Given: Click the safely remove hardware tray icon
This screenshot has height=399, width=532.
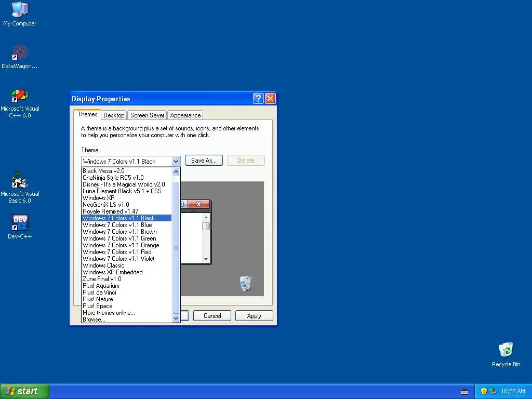Looking at the screenshot, I should pos(493,391).
